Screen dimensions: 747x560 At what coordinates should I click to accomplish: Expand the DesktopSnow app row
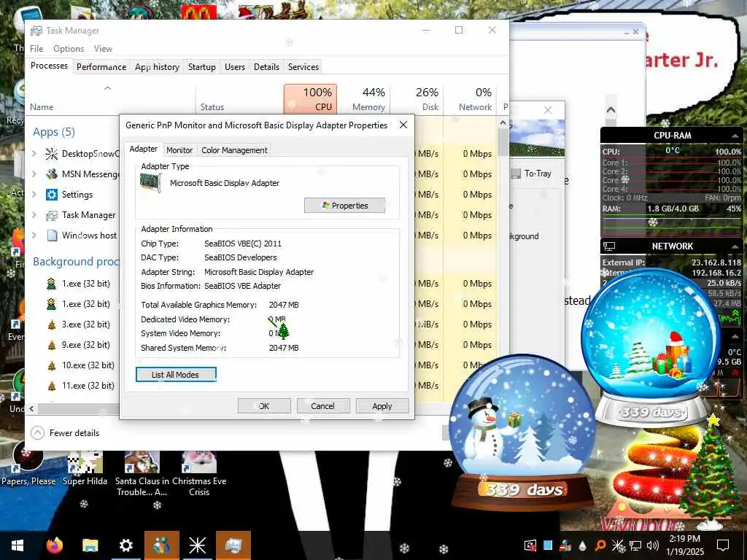click(34, 153)
